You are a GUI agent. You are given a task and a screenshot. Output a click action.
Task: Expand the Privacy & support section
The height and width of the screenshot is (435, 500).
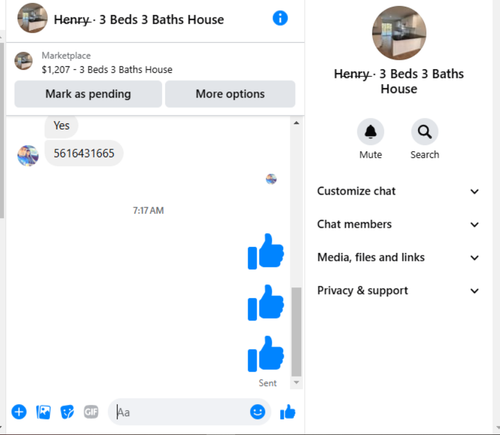(398, 291)
